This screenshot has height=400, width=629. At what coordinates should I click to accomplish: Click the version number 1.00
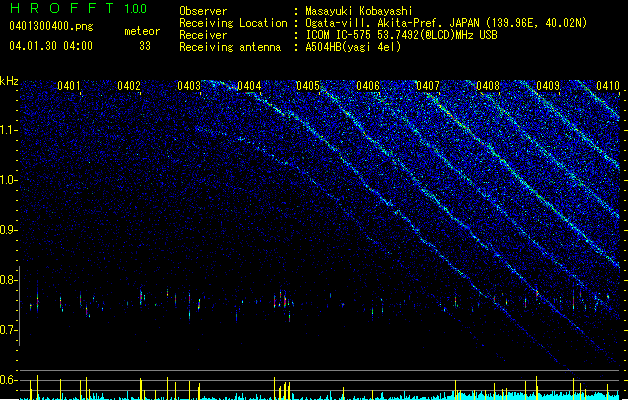coord(136,9)
